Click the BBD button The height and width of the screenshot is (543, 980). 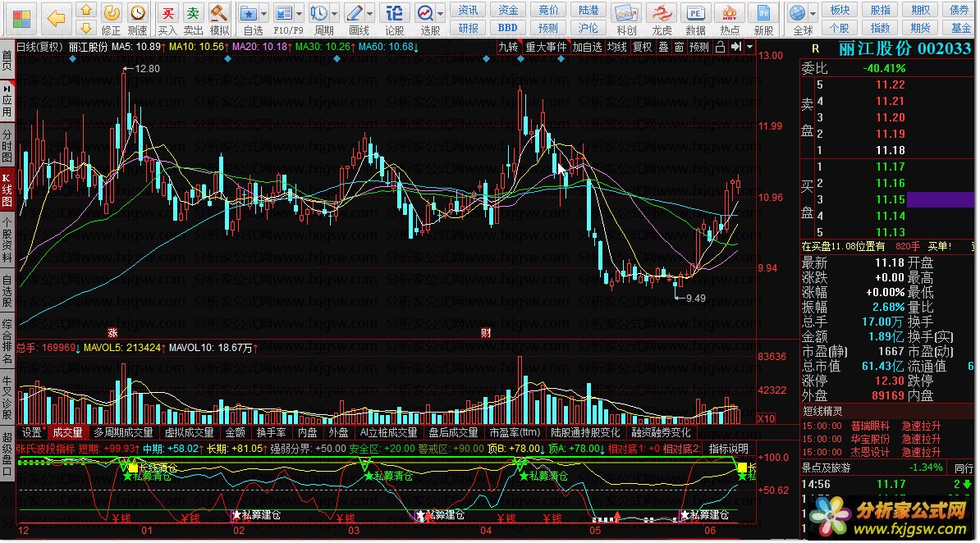tap(507, 28)
